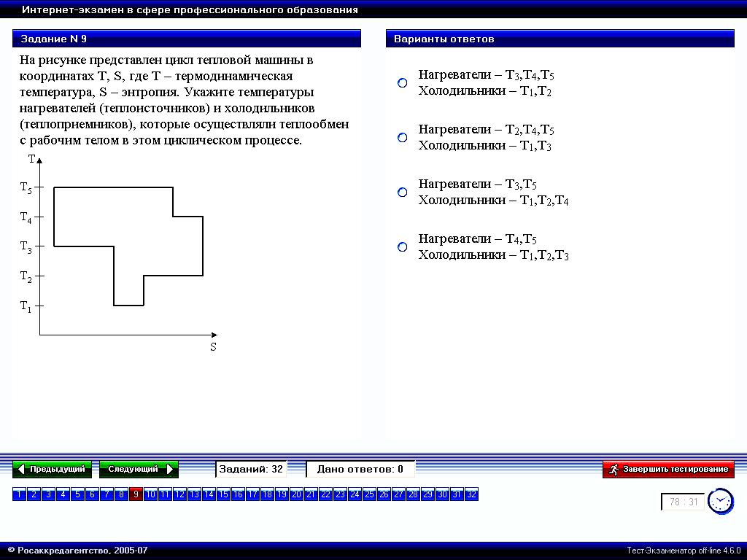Jump to question 2 in navigator
This screenshot has height=560, width=747.
pyautogui.click(x=34, y=494)
